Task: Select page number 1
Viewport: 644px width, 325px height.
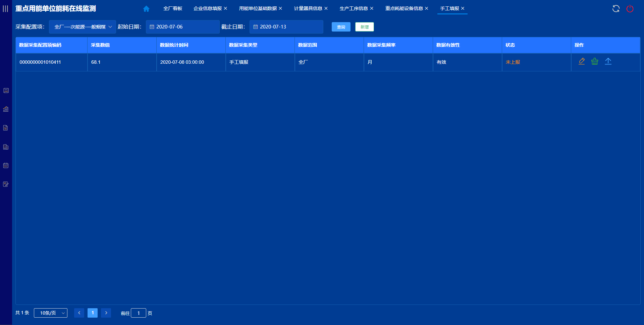Action: pos(93,313)
